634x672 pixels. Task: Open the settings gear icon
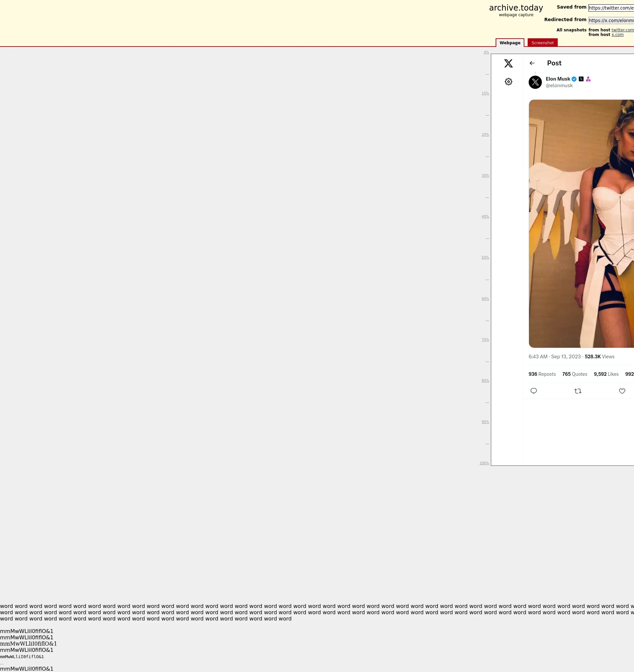(x=508, y=82)
